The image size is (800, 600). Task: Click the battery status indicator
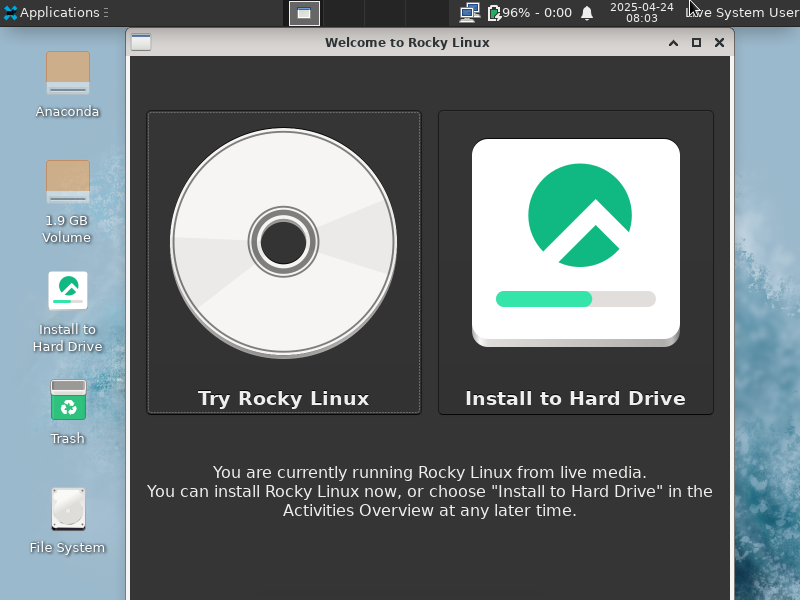(530, 12)
